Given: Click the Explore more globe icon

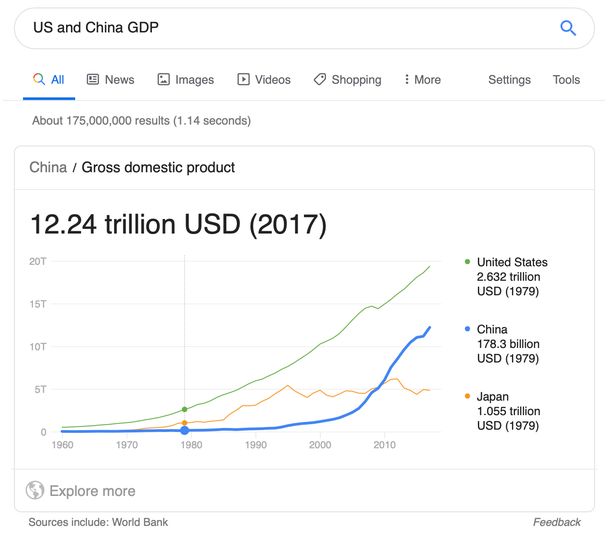Looking at the screenshot, I should 35,491.
